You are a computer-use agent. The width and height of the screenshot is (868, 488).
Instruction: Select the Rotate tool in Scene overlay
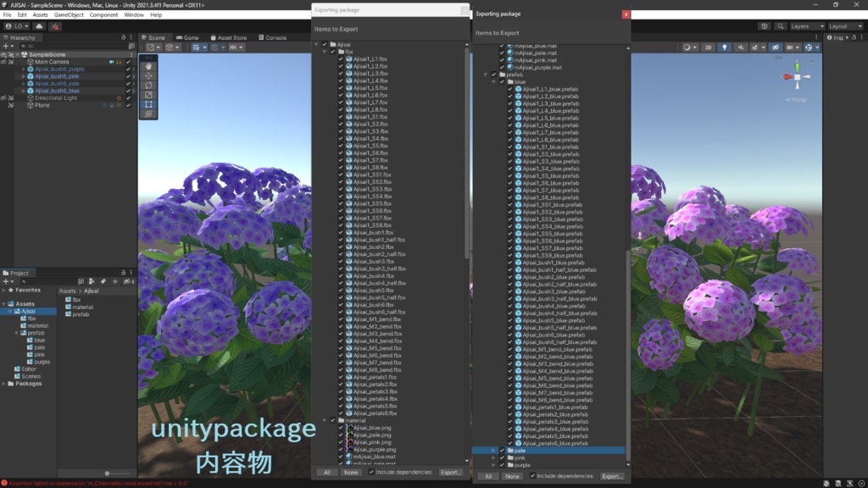pyautogui.click(x=148, y=86)
